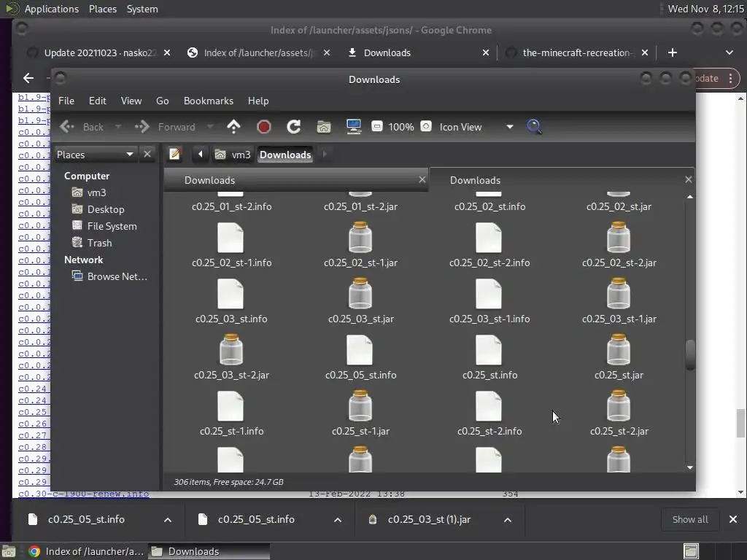Expand the Places sidebar selector dropdown

pyautogui.click(x=129, y=155)
